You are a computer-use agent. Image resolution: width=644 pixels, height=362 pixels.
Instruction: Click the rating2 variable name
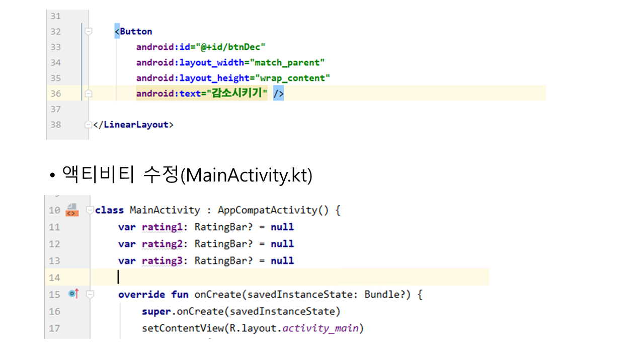[x=162, y=244]
